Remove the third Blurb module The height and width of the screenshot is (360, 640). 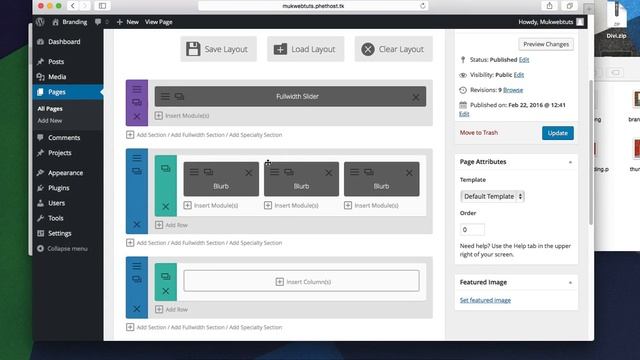[x=409, y=173]
